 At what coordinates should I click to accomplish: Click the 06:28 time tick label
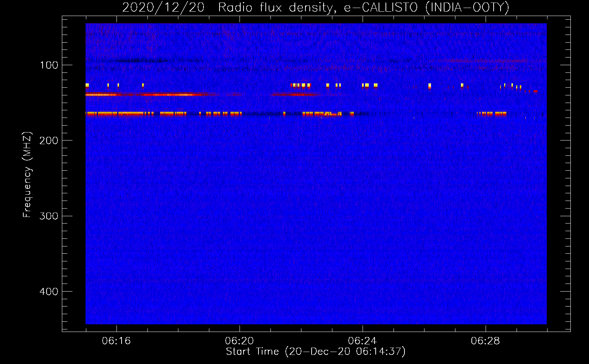[x=485, y=341]
